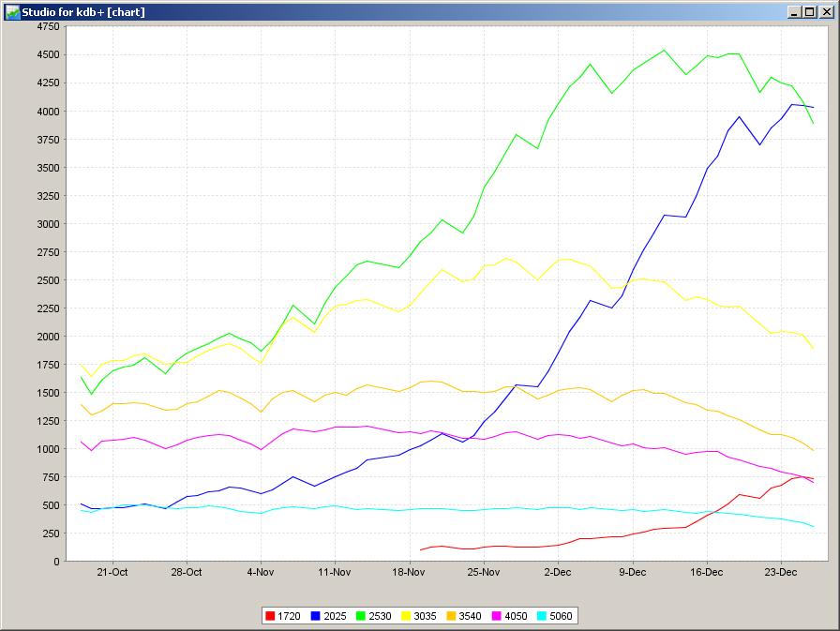
Task: Click the 3000 y-axis value
Action: [48, 224]
